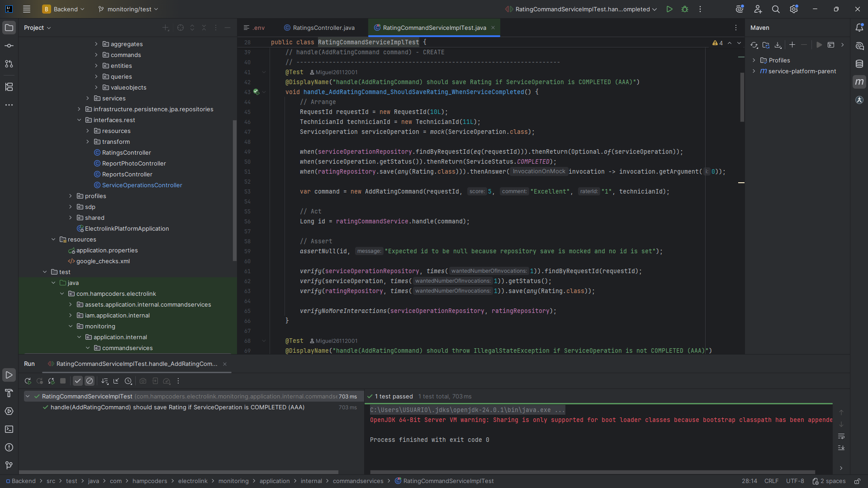
Task: Open test history clock icon
Action: (x=128, y=381)
